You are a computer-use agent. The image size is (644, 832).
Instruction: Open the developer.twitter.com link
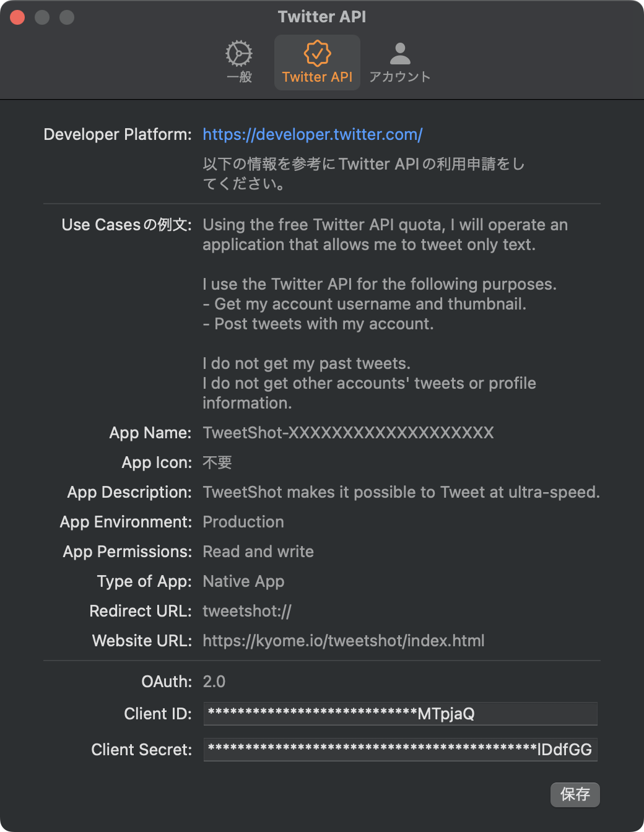[x=313, y=134]
